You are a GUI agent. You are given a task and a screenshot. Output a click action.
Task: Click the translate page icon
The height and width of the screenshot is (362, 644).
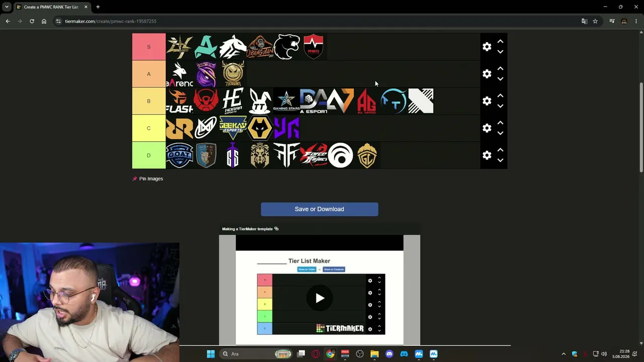tap(584, 21)
